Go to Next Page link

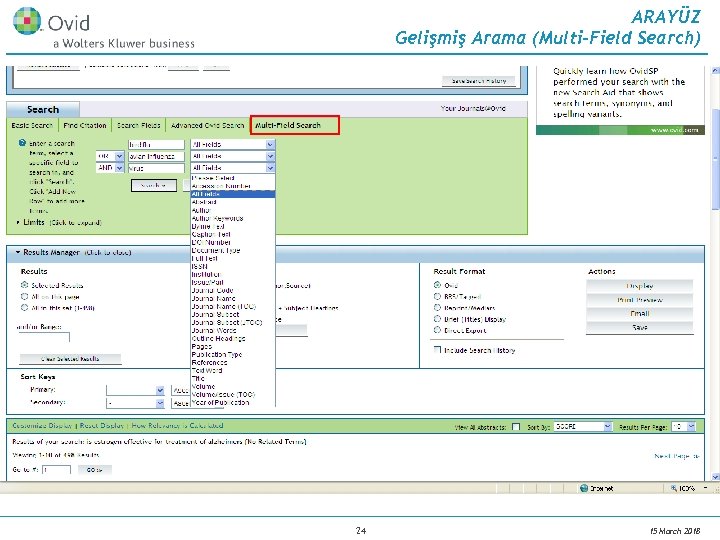coord(676,456)
